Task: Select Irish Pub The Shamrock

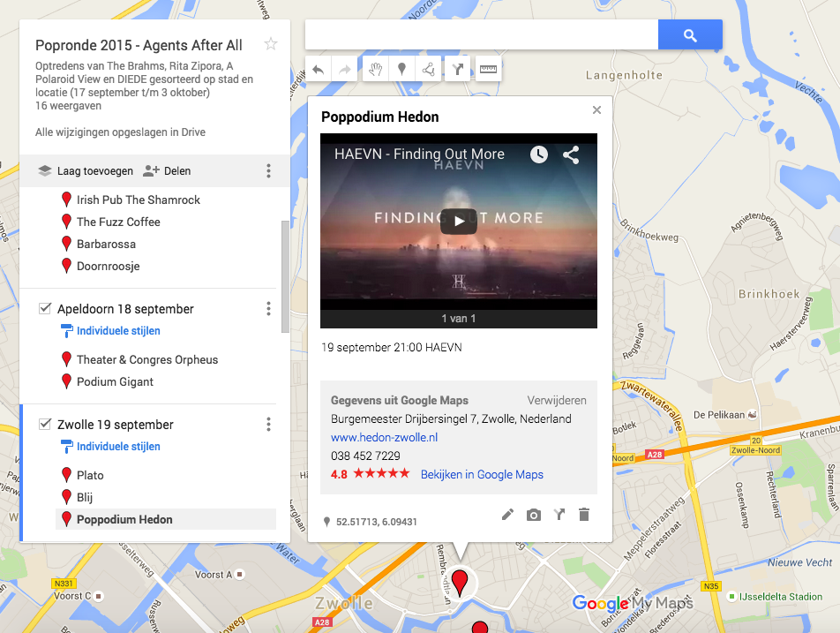Action: [x=139, y=200]
